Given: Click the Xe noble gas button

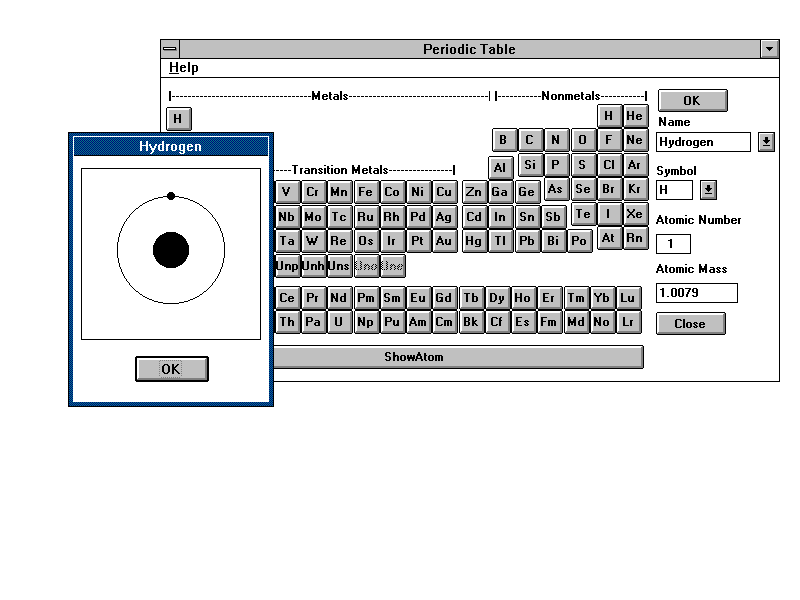Looking at the screenshot, I should (635, 214).
